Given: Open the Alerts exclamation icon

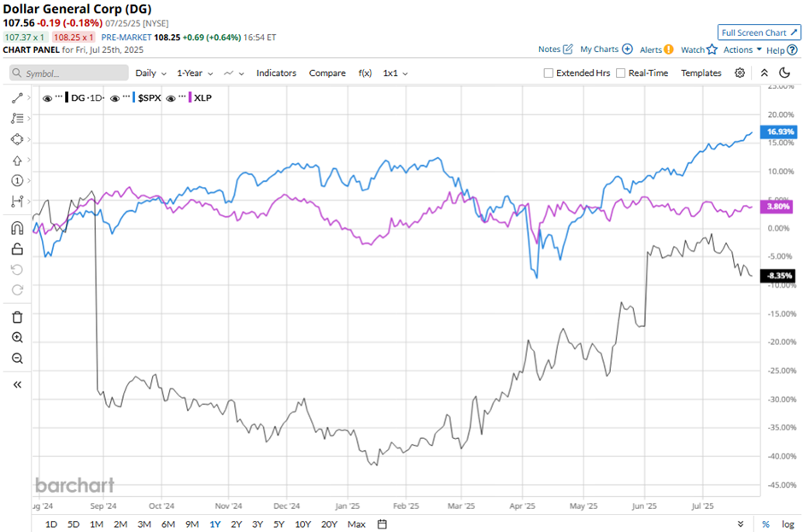Looking at the screenshot, I should click(668, 50).
